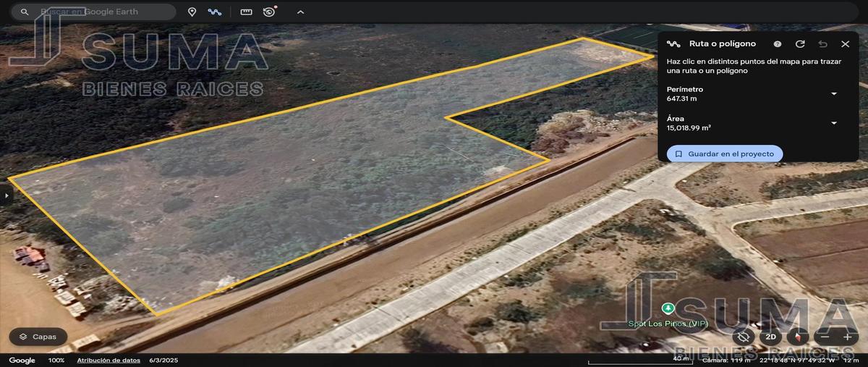Image resolution: width=868 pixels, height=367 pixels.
Task: Click the coordinates 22°18'48"N 97°49'32"W
Action: pyautogui.click(x=795, y=360)
